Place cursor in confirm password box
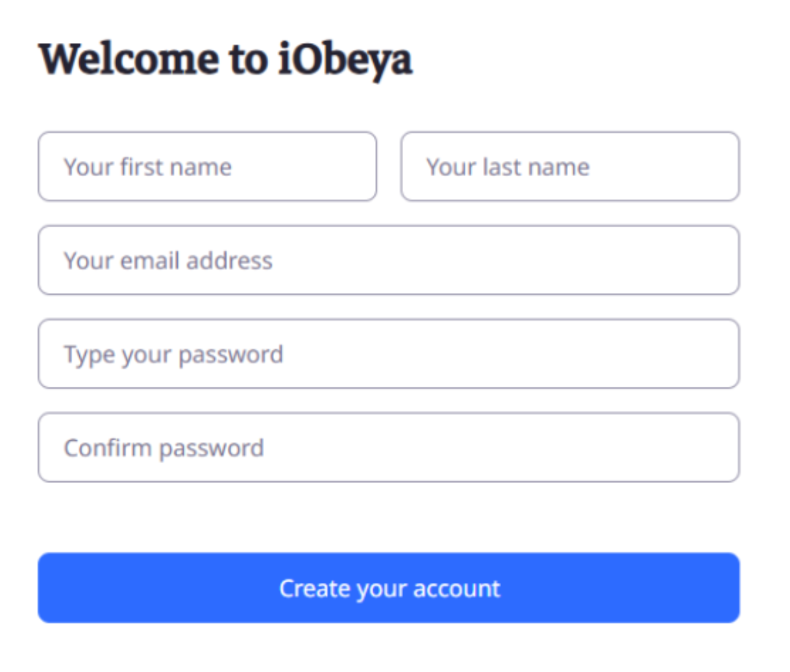Viewport: 790px width, 672px height. [x=389, y=447]
